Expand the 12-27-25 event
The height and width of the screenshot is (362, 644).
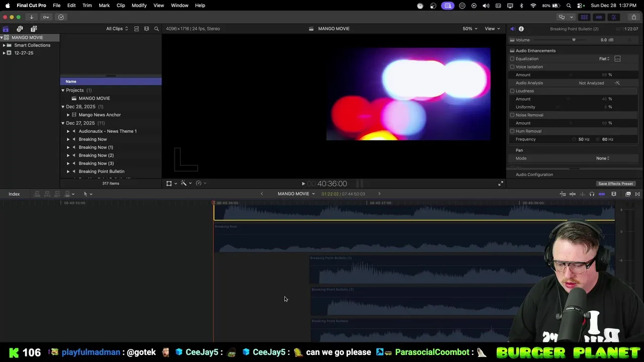[4, 53]
